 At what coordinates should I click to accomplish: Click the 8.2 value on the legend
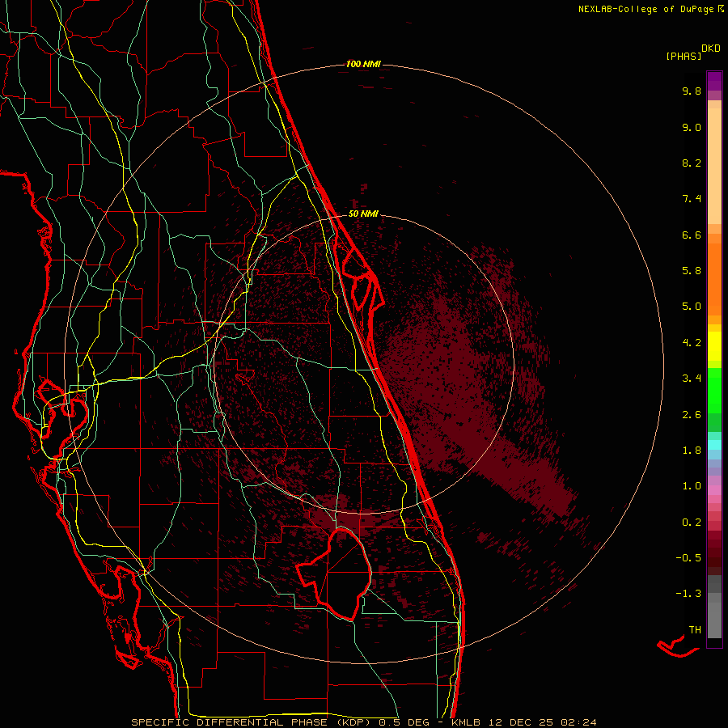pos(692,163)
